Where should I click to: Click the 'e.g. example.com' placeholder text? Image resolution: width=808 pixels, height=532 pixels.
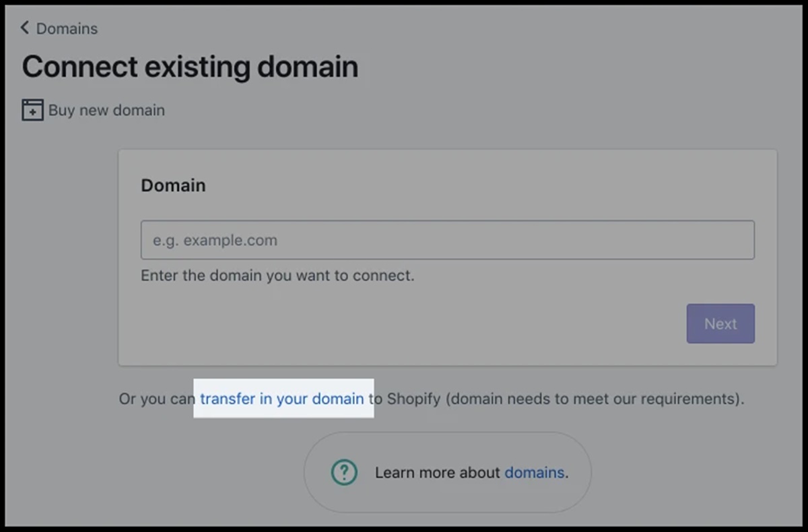[215, 240]
